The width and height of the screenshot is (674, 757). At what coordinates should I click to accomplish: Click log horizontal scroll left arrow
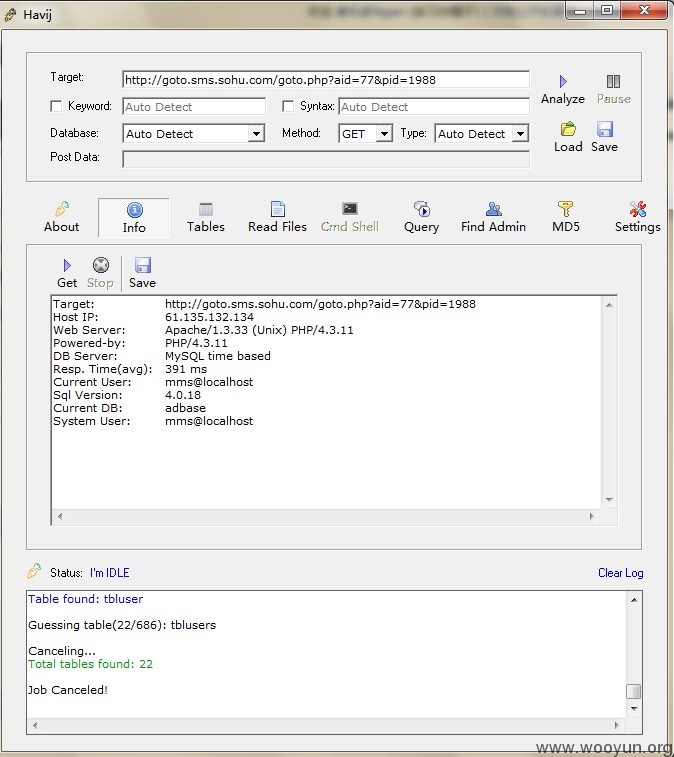pyautogui.click(x=35, y=725)
